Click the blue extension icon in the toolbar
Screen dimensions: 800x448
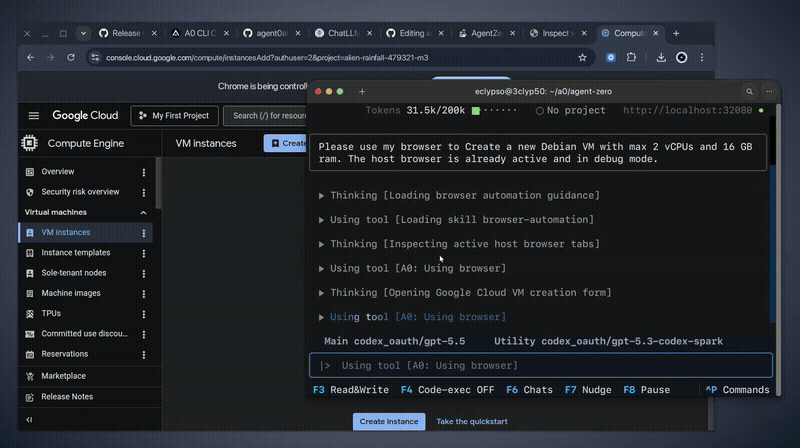pos(611,58)
